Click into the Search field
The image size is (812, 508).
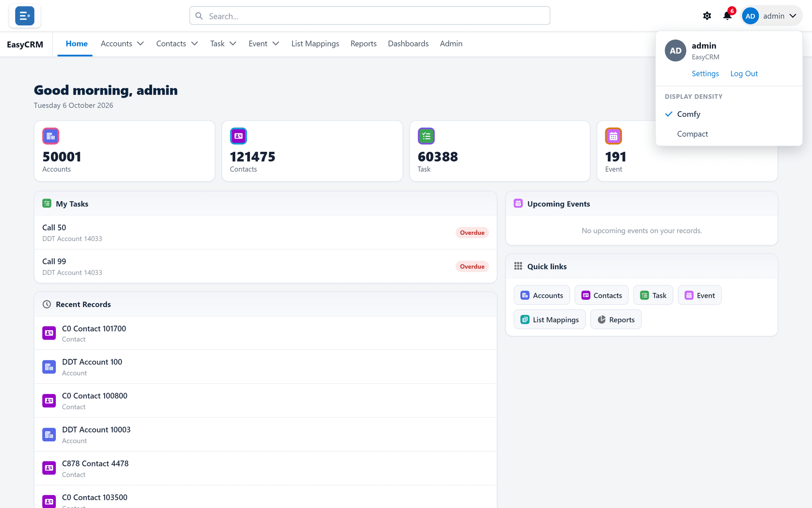tap(370, 16)
